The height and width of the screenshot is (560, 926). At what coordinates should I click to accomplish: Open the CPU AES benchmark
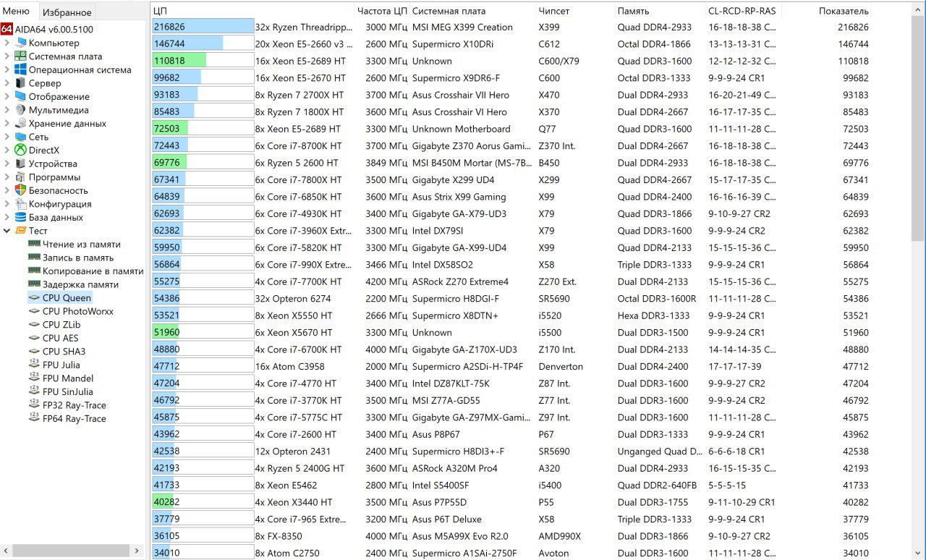click(x=60, y=338)
